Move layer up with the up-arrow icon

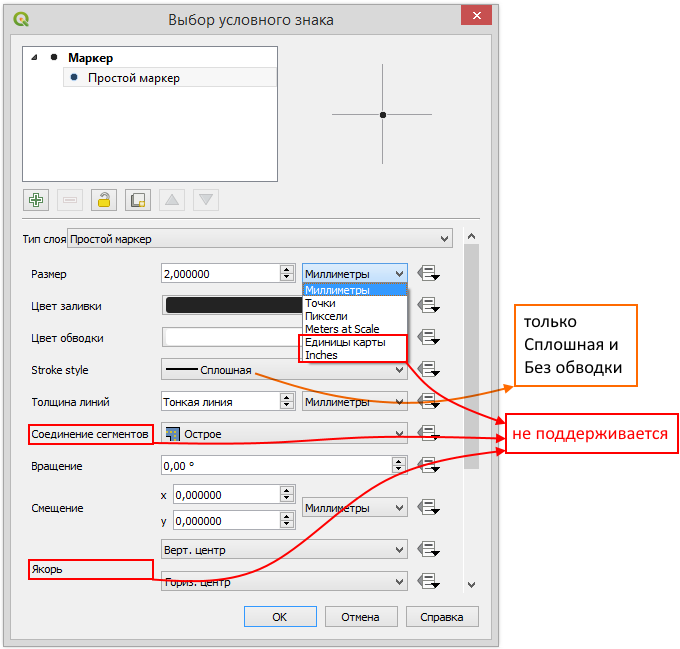172,199
